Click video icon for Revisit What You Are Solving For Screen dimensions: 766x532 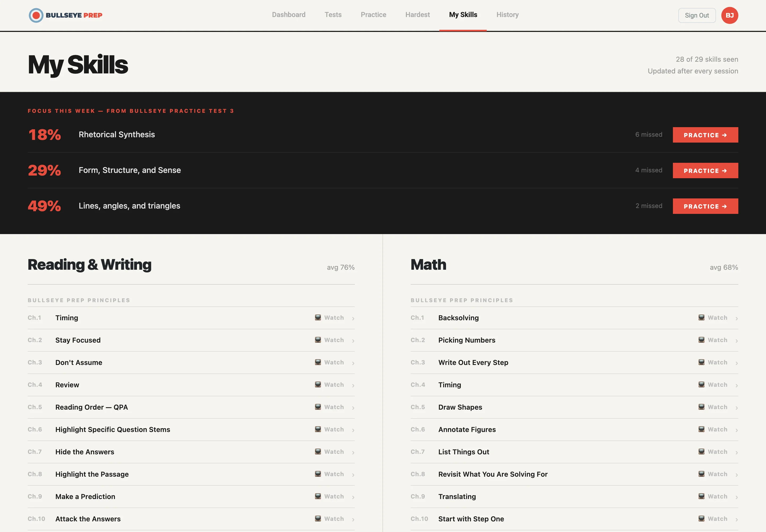pos(701,474)
